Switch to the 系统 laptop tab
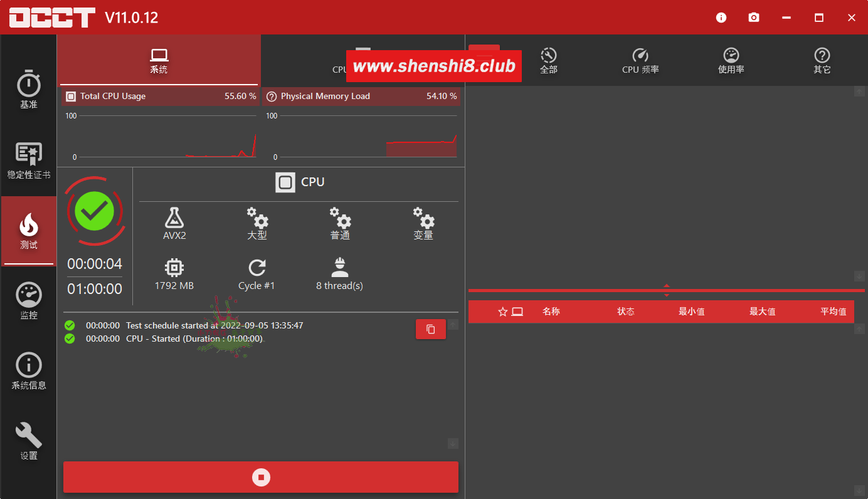Image resolution: width=868 pixels, height=499 pixels. [x=159, y=60]
